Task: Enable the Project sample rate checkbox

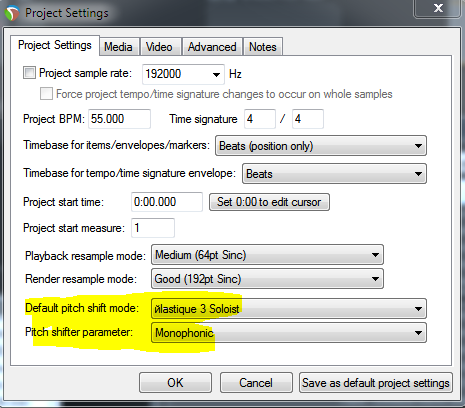Action: pyautogui.click(x=29, y=73)
